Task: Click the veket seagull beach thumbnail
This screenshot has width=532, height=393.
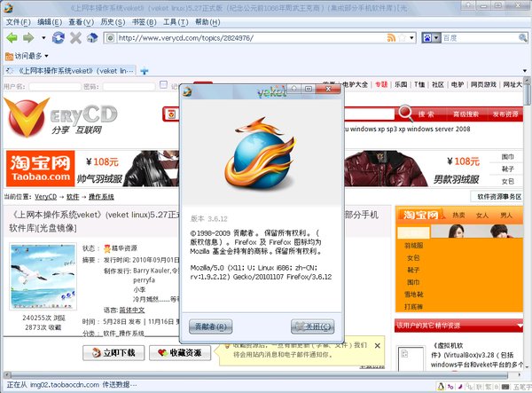Action: coord(43,276)
